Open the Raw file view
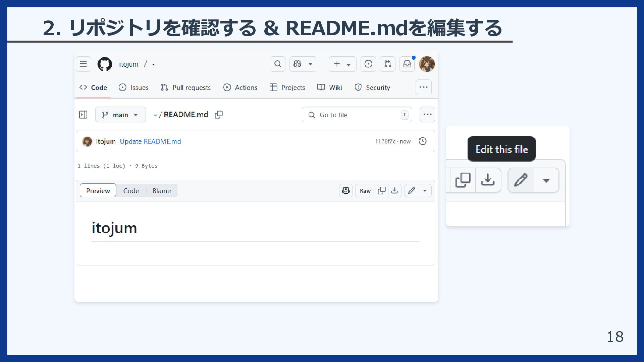Image resolution: width=644 pixels, height=362 pixels. (365, 190)
